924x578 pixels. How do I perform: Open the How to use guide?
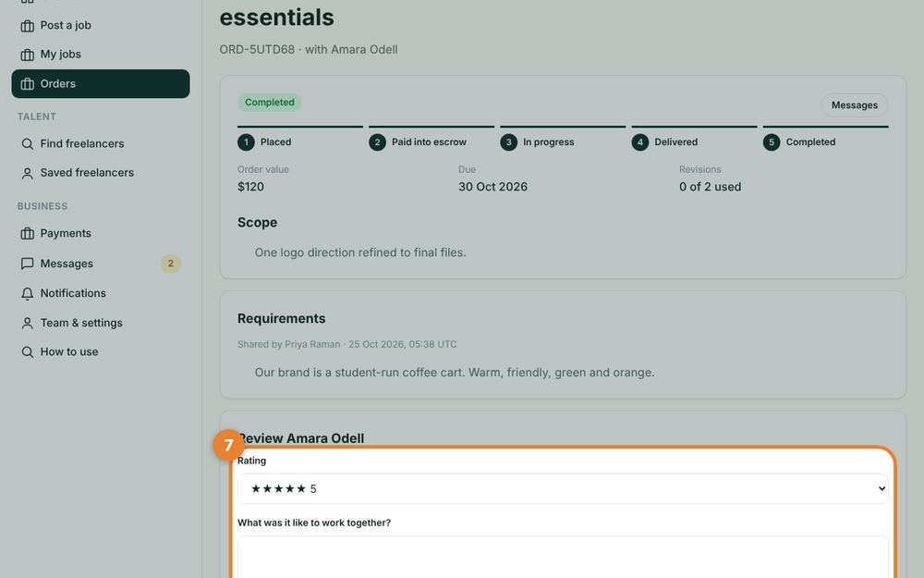click(x=101, y=352)
